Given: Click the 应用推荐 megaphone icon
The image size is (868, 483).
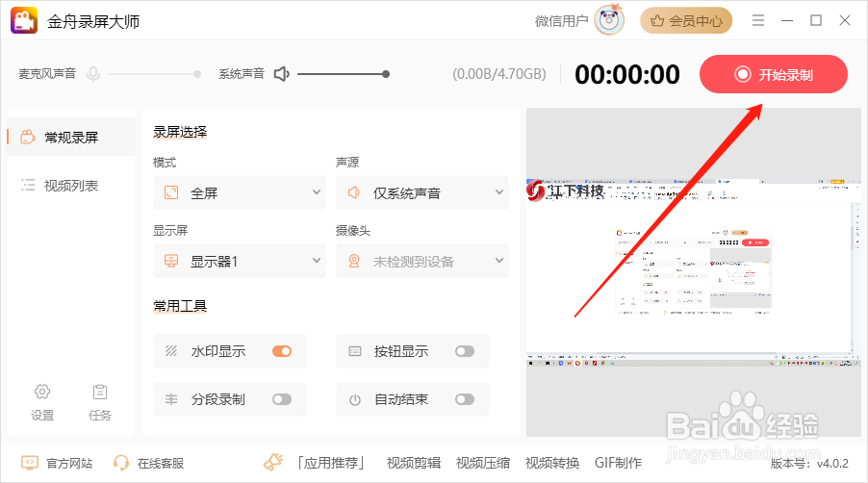Looking at the screenshot, I should tap(273, 462).
